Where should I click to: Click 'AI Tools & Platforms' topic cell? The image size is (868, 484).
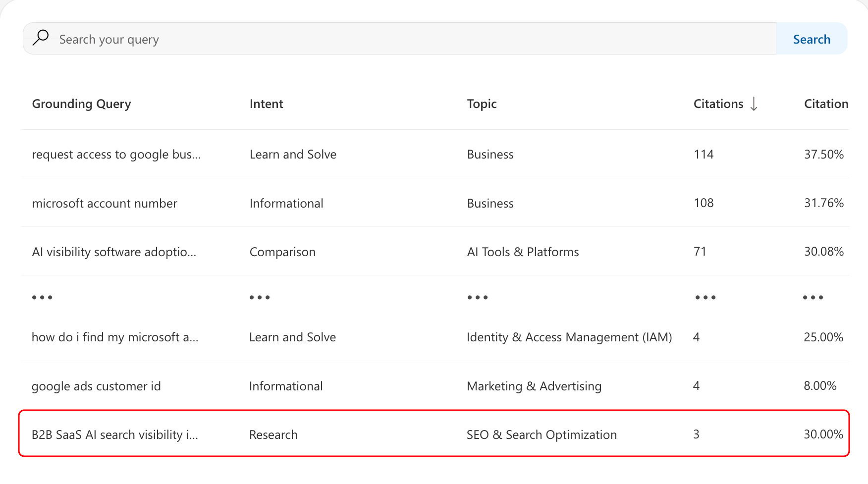(523, 252)
